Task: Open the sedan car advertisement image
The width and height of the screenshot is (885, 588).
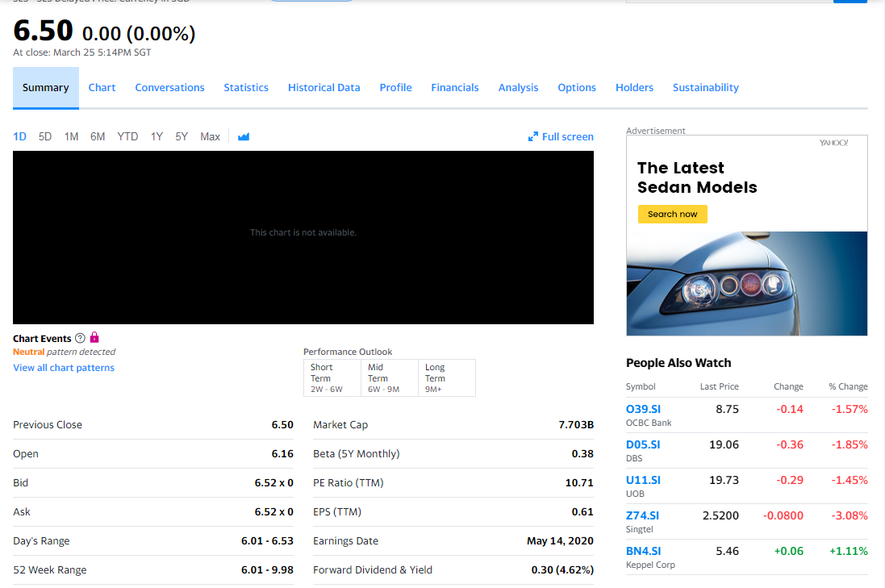Action: point(747,283)
